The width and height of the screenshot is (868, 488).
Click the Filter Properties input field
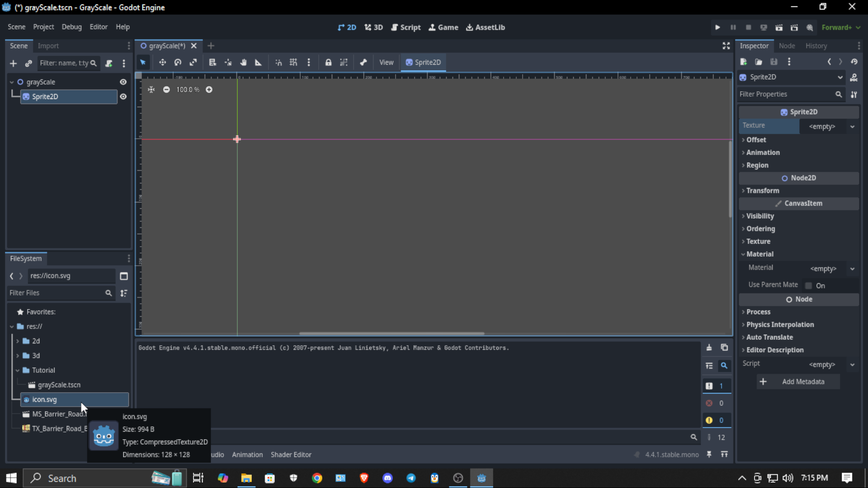pyautogui.click(x=786, y=94)
